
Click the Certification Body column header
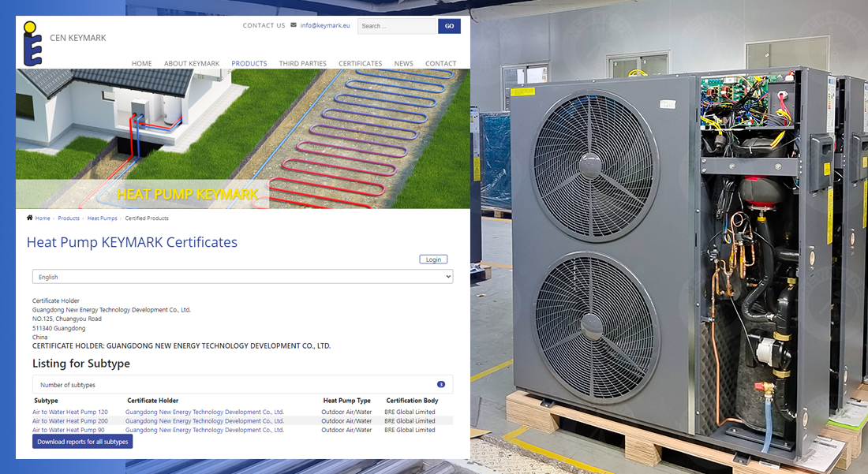coord(412,401)
